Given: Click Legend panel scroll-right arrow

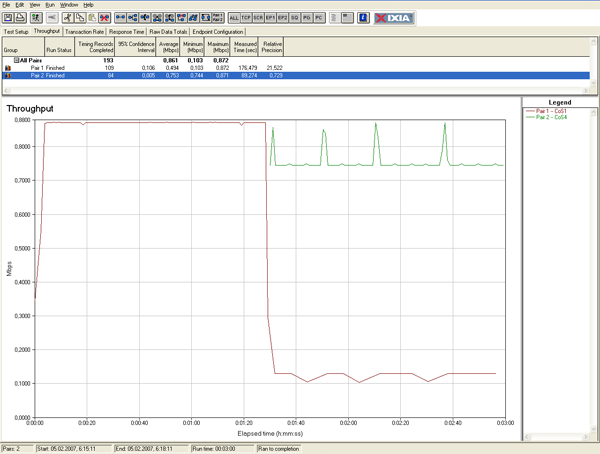Looking at the screenshot, I should coord(585,437).
